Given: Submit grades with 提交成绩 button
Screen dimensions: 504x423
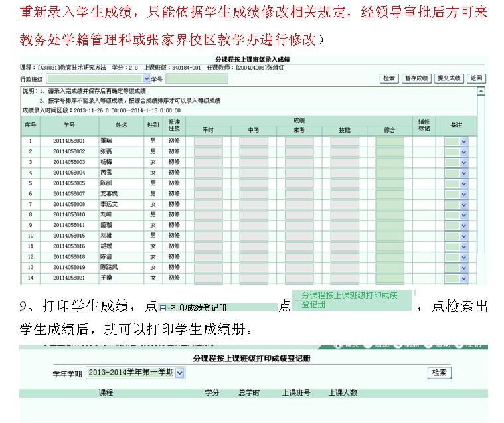Looking at the screenshot, I should pos(449,78).
